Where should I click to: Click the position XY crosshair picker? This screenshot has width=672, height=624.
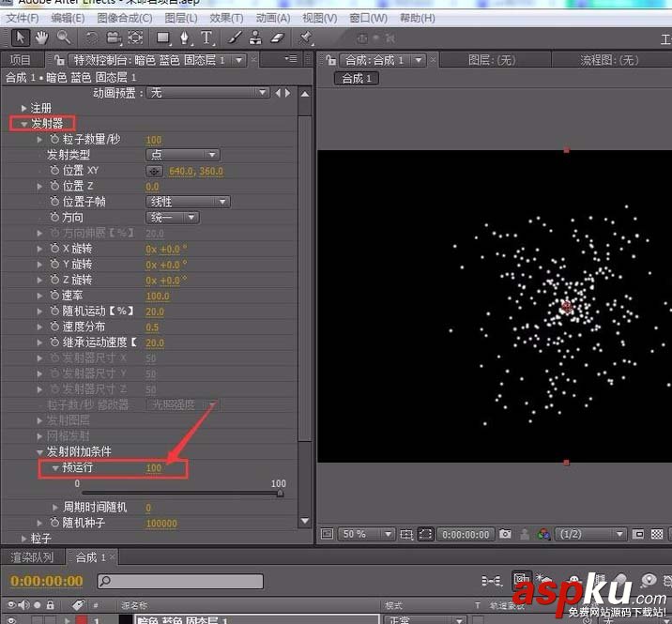tap(154, 172)
